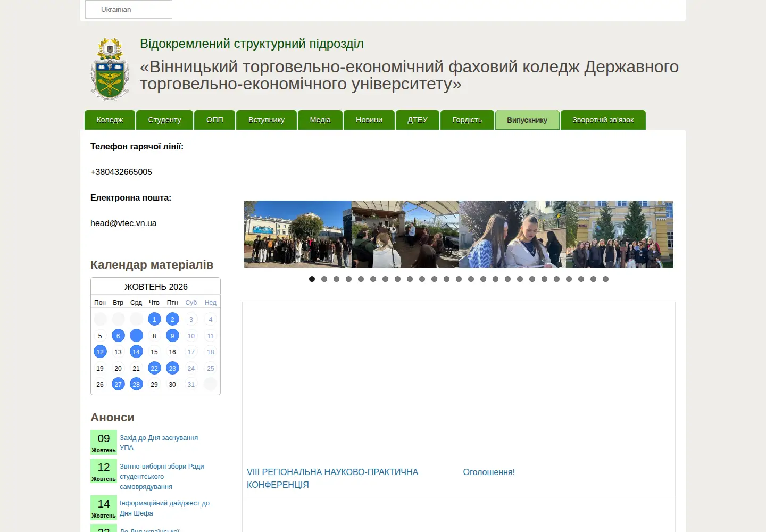Select calendar date 6
This screenshot has height=532, width=766.
[118, 336]
